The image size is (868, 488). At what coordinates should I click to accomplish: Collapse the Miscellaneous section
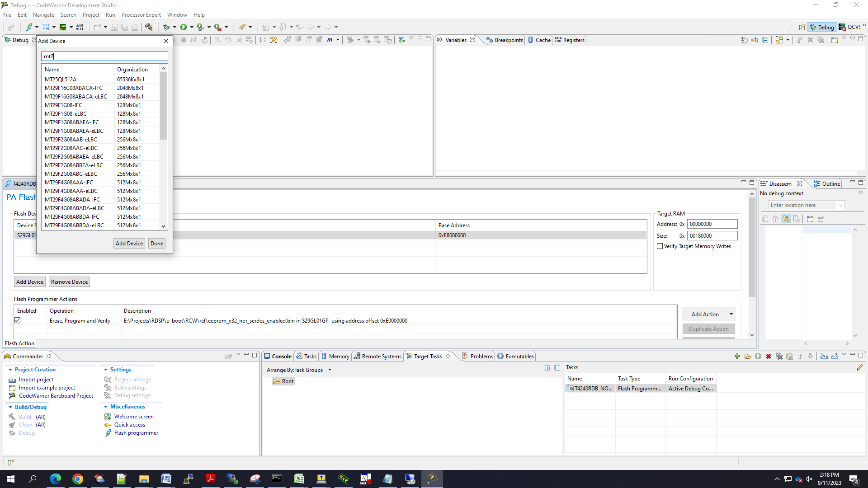pyautogui.click(x=106, y=407)
